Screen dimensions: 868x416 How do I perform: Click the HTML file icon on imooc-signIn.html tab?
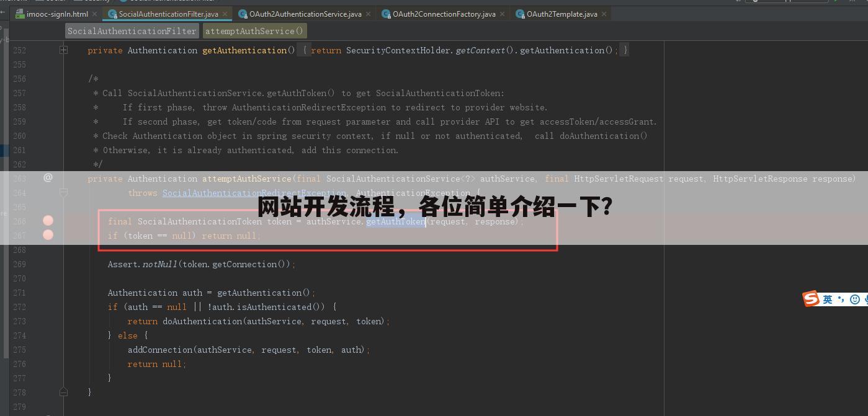pos(20,14)
